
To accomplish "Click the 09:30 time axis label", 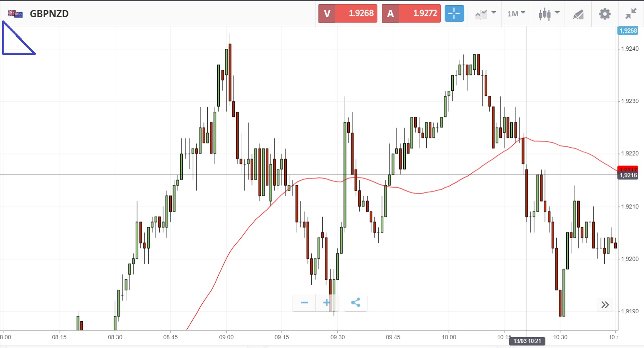I will 338,337.
